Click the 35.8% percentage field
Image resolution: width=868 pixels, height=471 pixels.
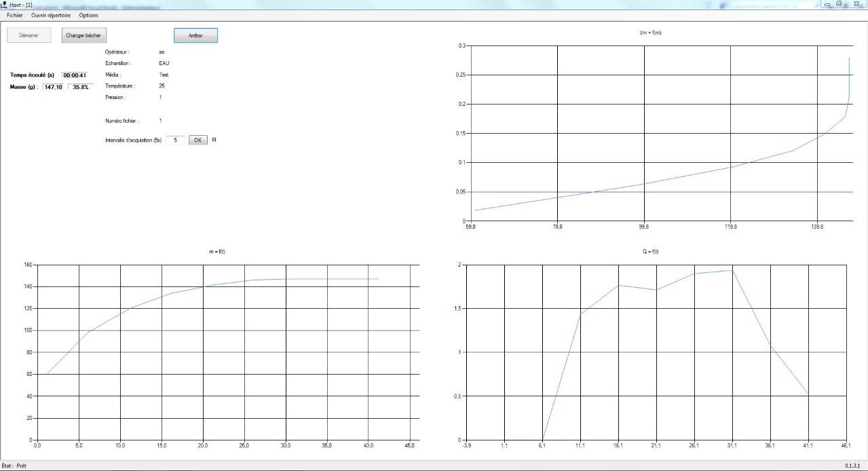click(81, 87)
